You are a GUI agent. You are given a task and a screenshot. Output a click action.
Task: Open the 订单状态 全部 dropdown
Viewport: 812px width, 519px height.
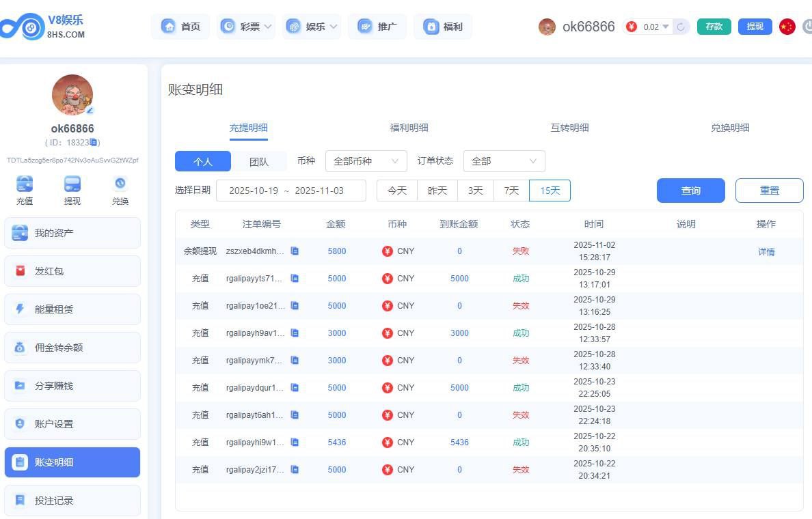click(504, 161)
